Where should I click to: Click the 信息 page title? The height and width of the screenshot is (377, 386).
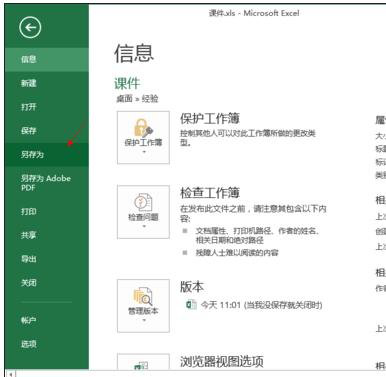134,53
